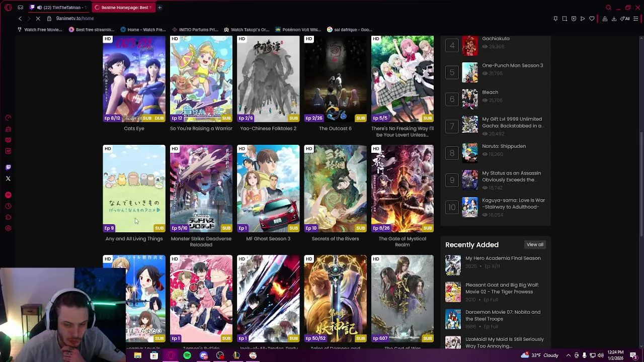The image size is (644, 362).
Task: Open the X (Twitter) sidebar icon
Action: (8, 178)
